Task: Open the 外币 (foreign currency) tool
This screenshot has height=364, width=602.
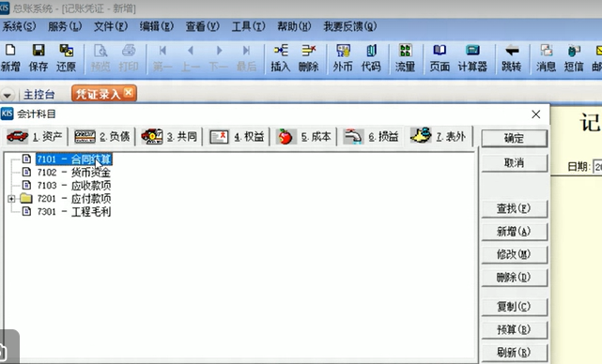Action: point(343,58)
